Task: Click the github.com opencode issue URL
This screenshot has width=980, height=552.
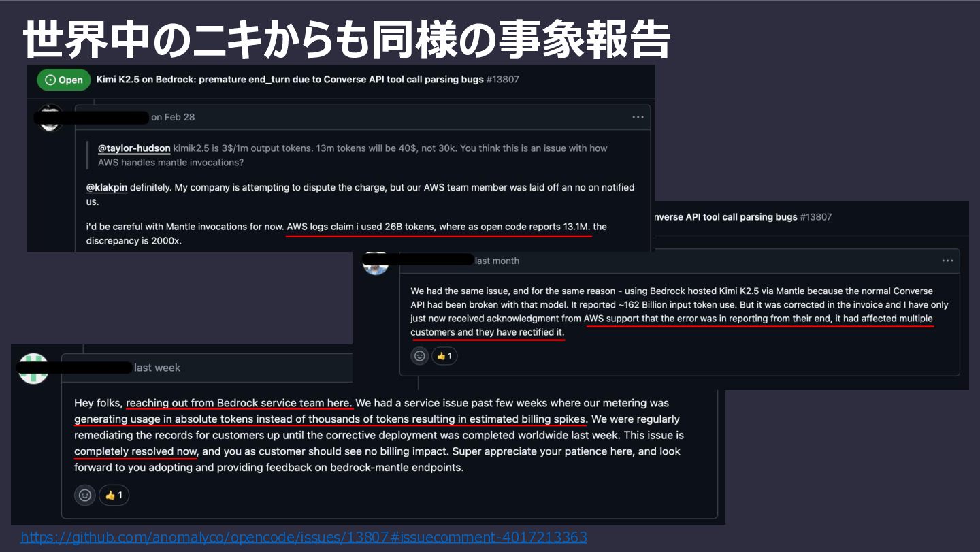Action: [x=304, y=537]
